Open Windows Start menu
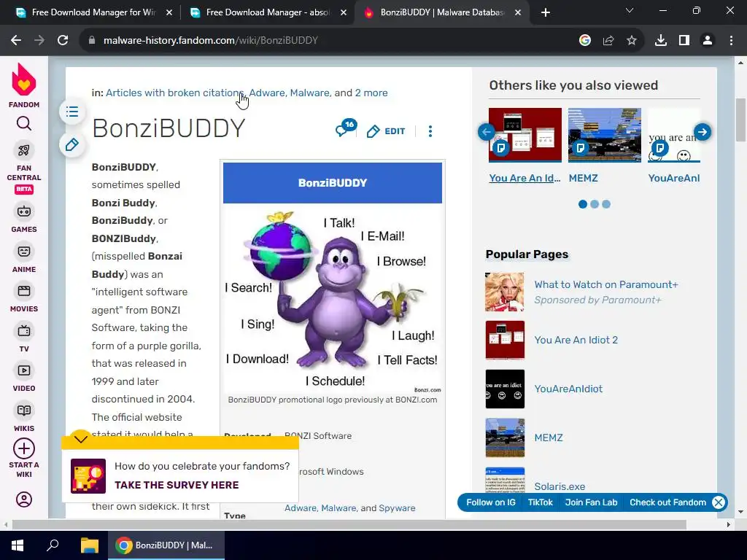 coord(18,545)
